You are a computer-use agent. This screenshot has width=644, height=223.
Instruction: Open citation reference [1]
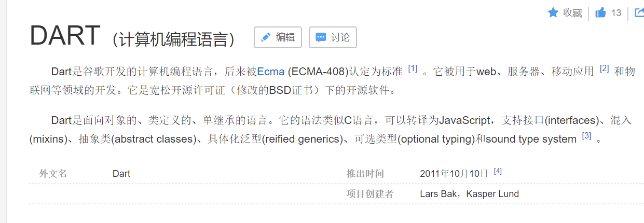413,68
